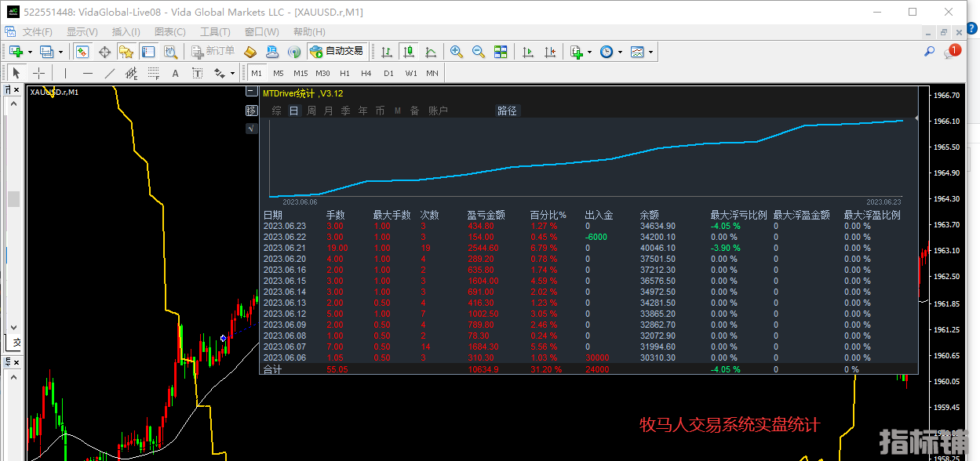Screen dimensions: 980x461
Task: Click the 新订单 New Order button
Action: [x=213, y=52]
